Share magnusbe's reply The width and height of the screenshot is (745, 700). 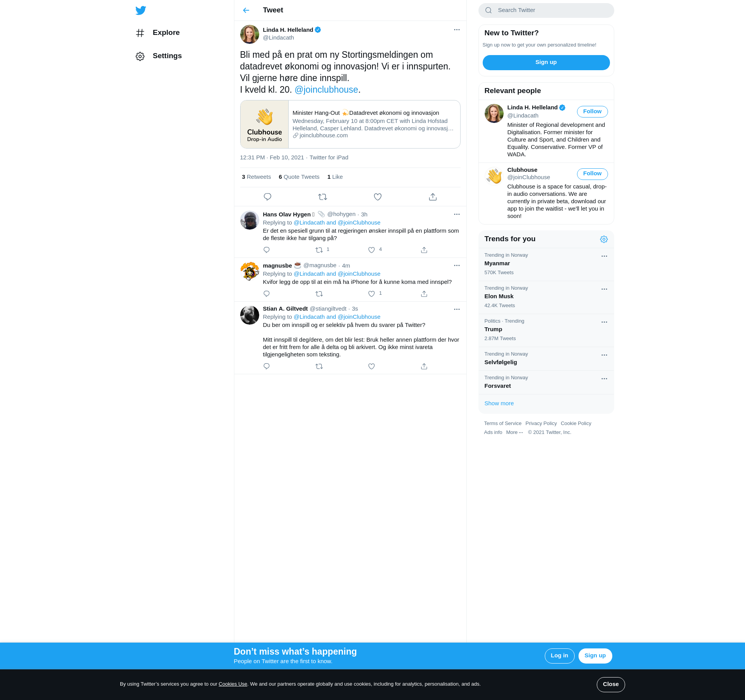(x=424, y=294)
